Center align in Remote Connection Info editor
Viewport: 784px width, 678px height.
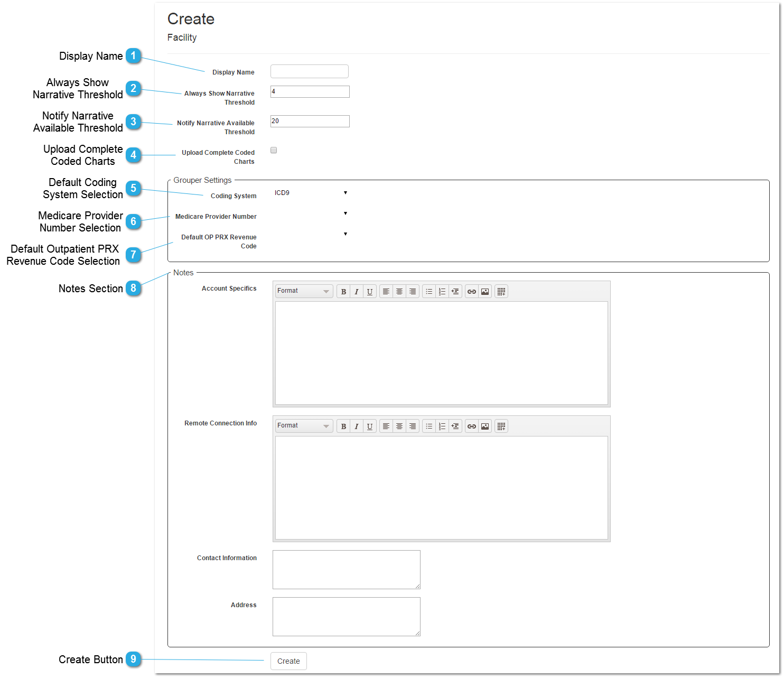[399, 426]
